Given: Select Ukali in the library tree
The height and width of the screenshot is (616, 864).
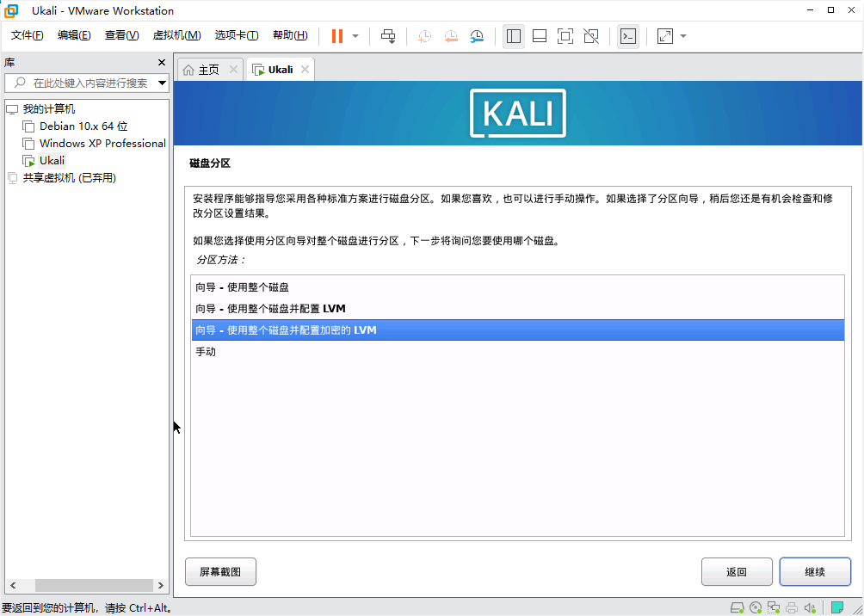Looking at the screenshot, I should pos(52,160).
